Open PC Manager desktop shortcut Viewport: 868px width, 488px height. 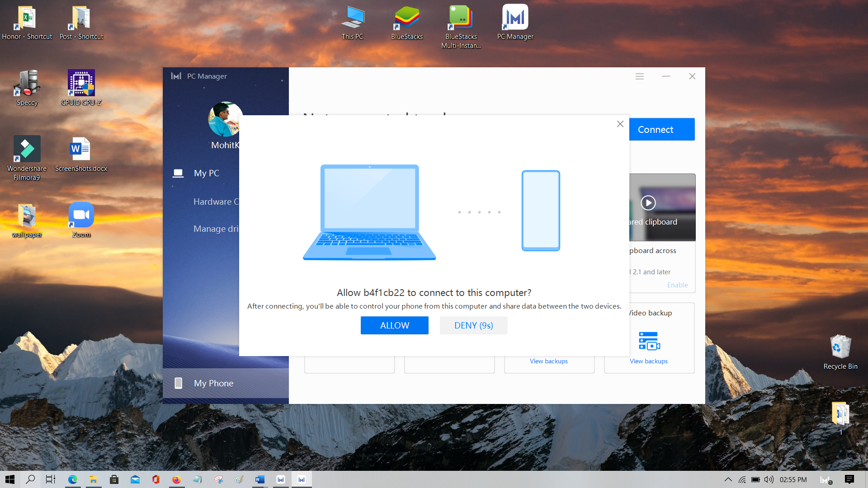click(x=515, y=23)
